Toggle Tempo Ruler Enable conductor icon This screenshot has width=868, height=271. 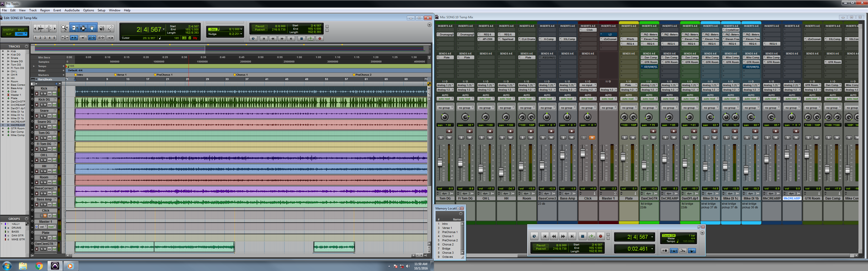692,250
